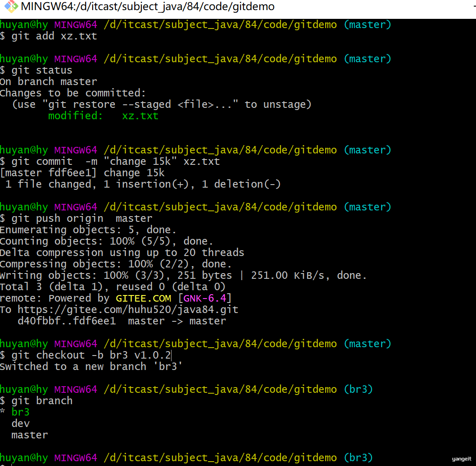Click the last prompt line showing (br3)
This screenshot has height=466, width=476.
point(186,458)
